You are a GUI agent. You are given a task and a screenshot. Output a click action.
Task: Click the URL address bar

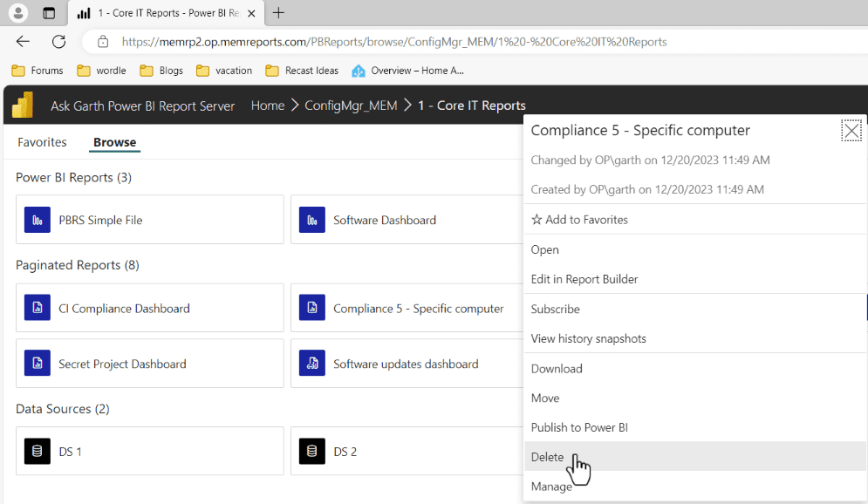(x=394, y=42)
